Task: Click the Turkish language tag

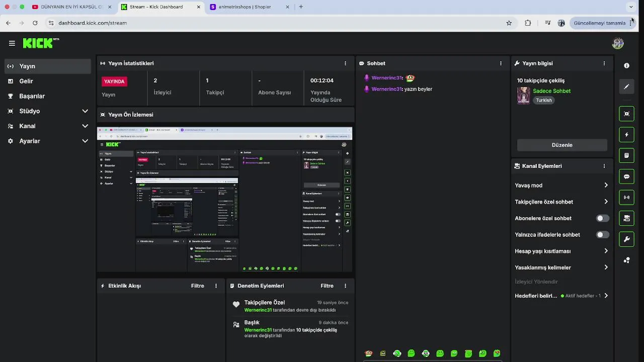Action: click(544, 100)
